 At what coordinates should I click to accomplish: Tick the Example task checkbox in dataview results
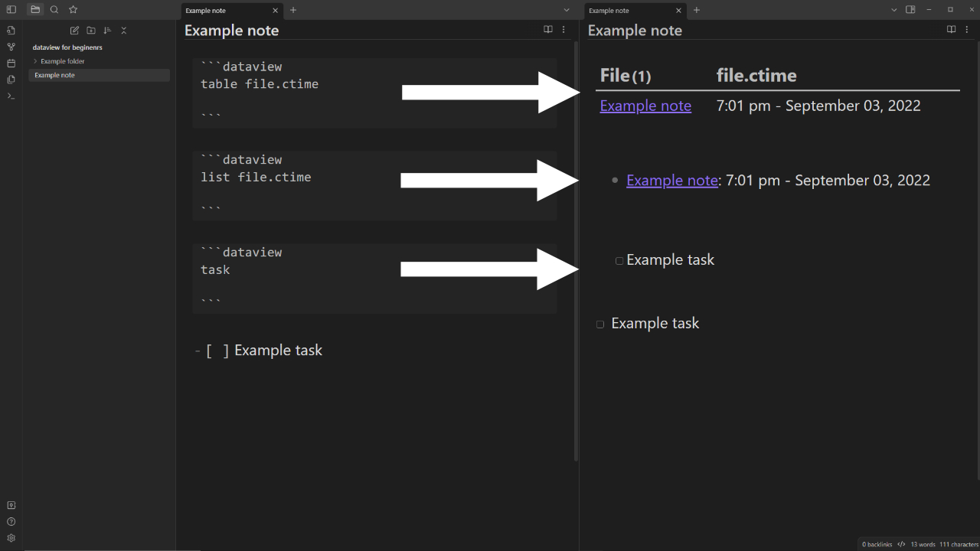click(619, 260)
